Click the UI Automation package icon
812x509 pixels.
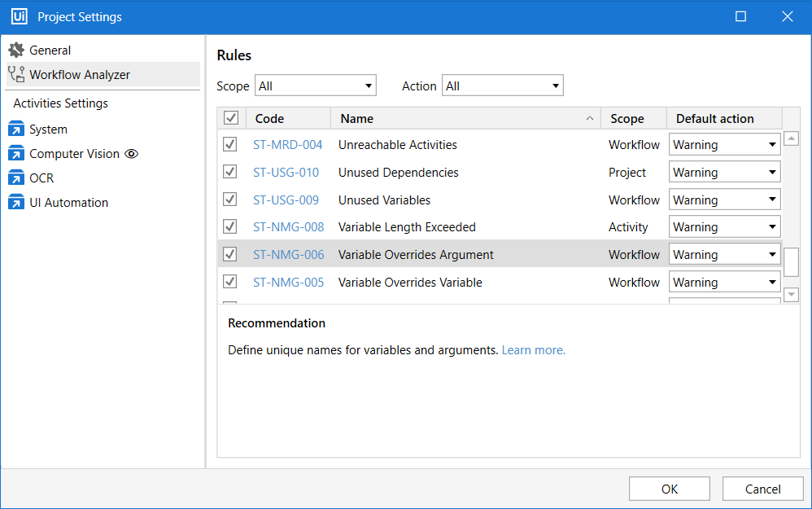click(16, 203)
